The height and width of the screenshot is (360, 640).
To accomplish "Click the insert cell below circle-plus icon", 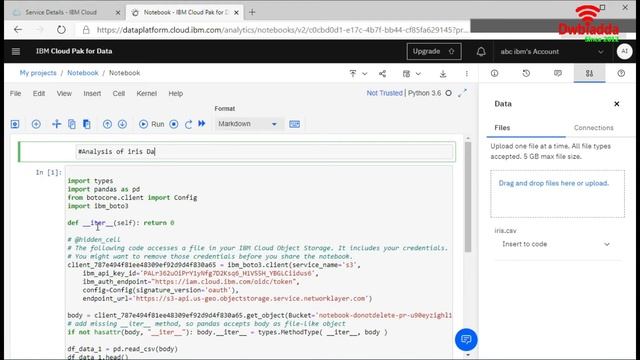I will tap(36, 124).
